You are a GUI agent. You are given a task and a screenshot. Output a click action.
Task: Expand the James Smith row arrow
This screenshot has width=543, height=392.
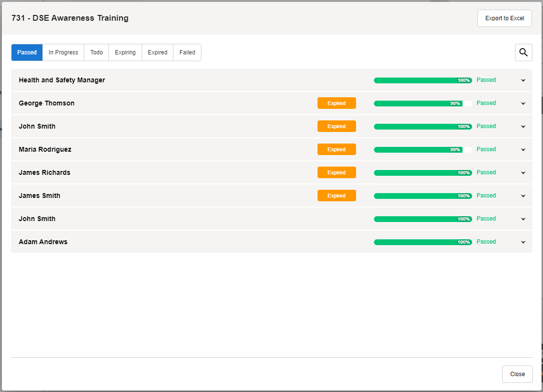(x=523, y=196)
